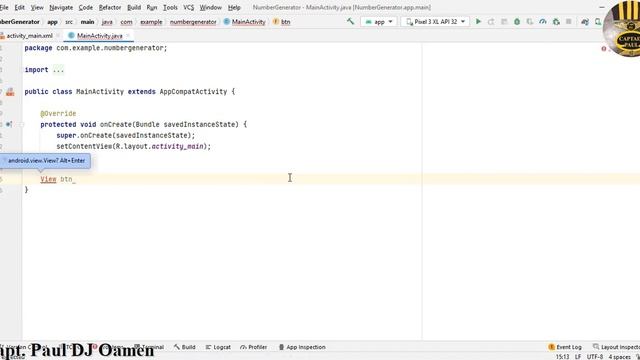Image resolution: width=640 pixels, height=360 pixels.
Task: Click the LF line separator status entry
Action: click(x=578, y=357)
